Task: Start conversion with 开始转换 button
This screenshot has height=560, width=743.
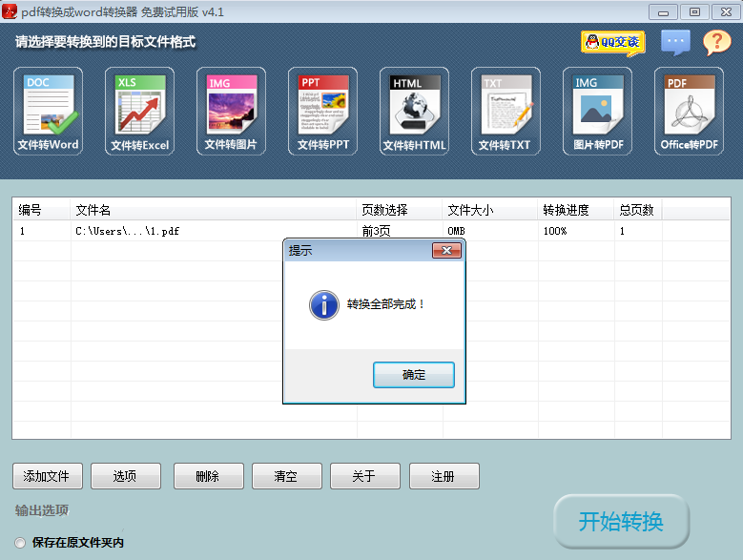Action: tap(621, 522)
